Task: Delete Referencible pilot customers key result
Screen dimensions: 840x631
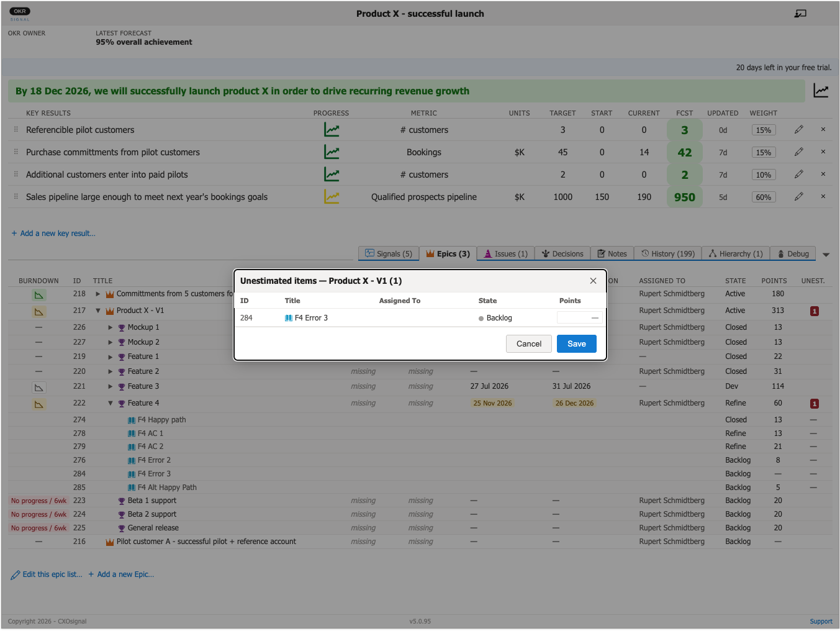Action: (x=823, y=129)
